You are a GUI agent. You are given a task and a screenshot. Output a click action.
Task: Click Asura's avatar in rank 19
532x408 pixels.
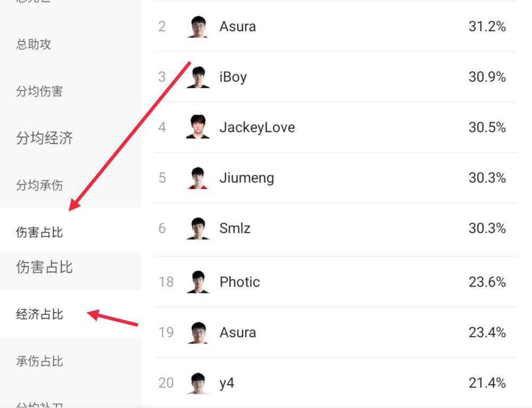pos(197,332)
